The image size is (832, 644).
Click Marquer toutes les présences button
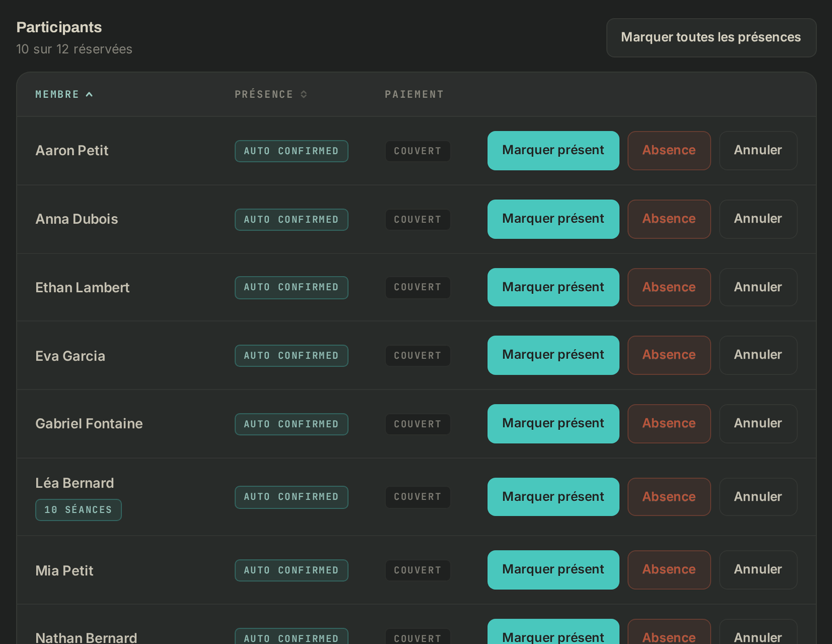[x=711, y=37]
